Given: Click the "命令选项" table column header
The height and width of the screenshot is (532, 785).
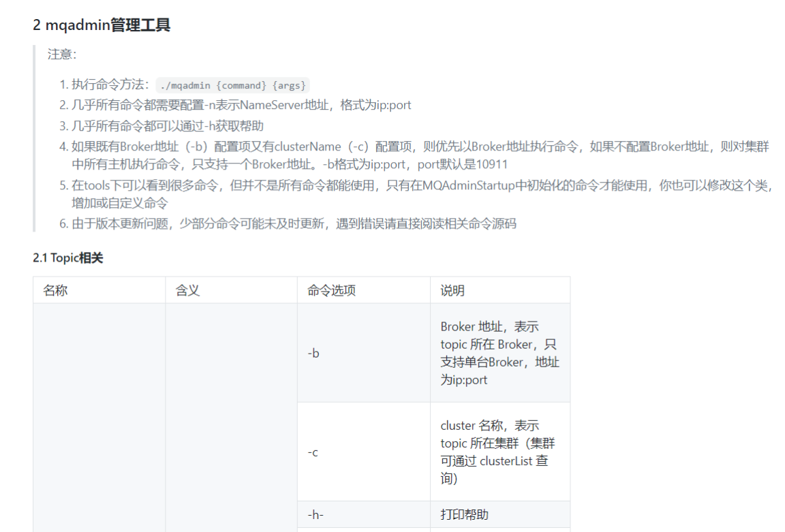Looking at the screenshot, I should (331, 290).
